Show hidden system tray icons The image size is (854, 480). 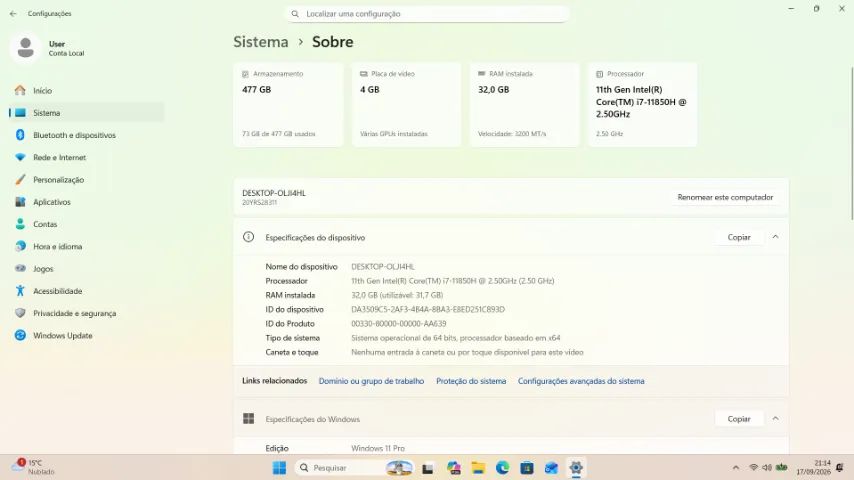(736, 467)
